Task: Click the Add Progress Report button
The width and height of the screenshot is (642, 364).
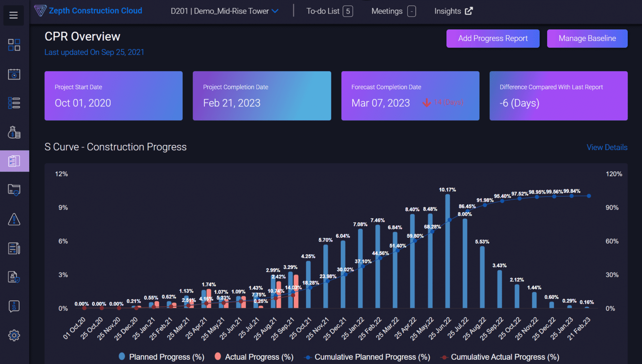Action: click(492, 38)
